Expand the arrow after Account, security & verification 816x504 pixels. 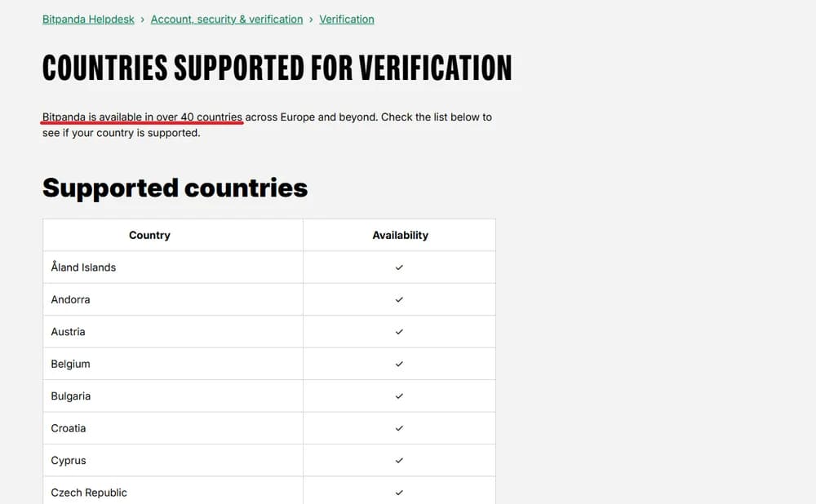(x=311, y=19)
